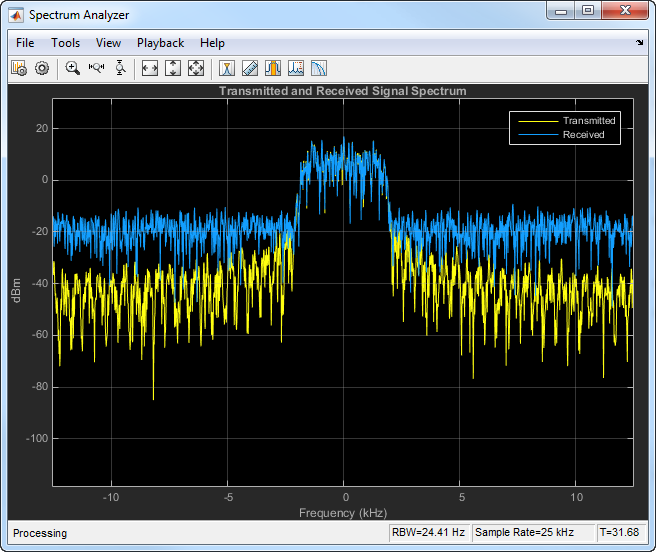Select the Zoom In tool
Viewport: 656px width, 552px height.
(x=73, y=68)
